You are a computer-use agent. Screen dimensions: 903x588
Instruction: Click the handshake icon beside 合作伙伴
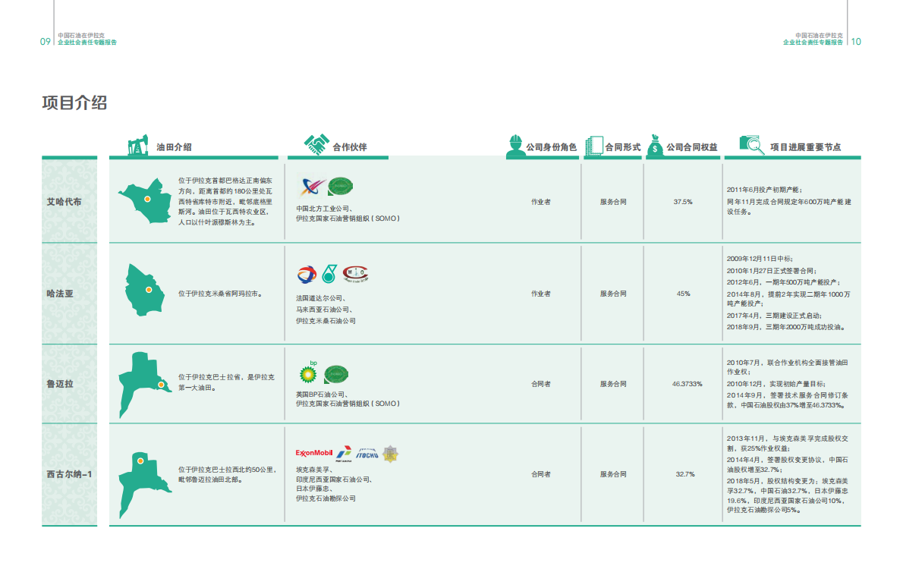pos(316,144)
